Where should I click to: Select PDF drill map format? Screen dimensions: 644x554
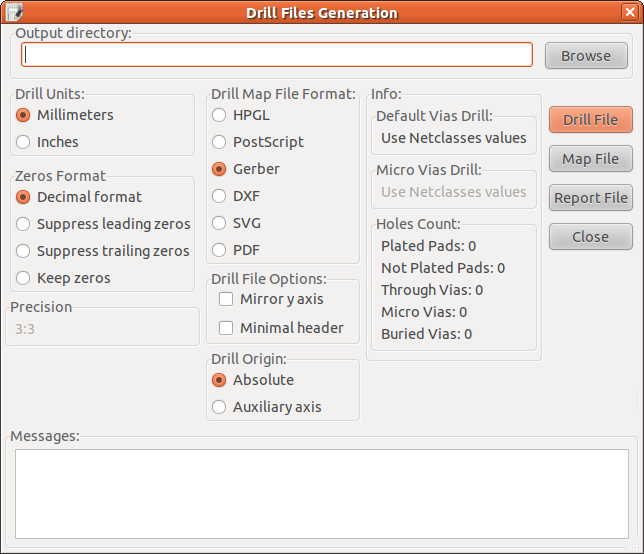coord(219,250)
